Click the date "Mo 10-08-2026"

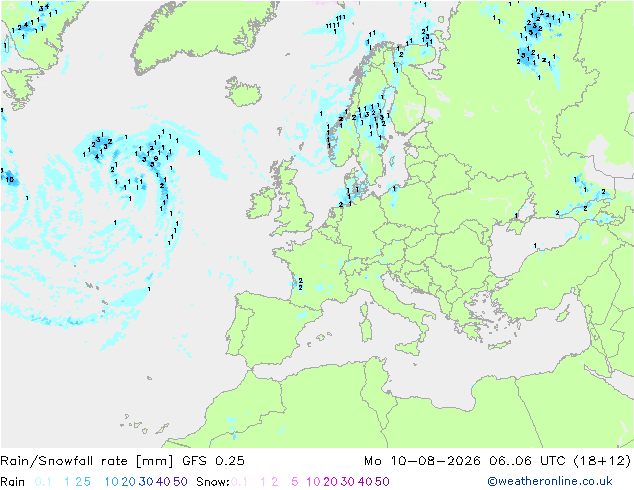(x=422, y=461)
